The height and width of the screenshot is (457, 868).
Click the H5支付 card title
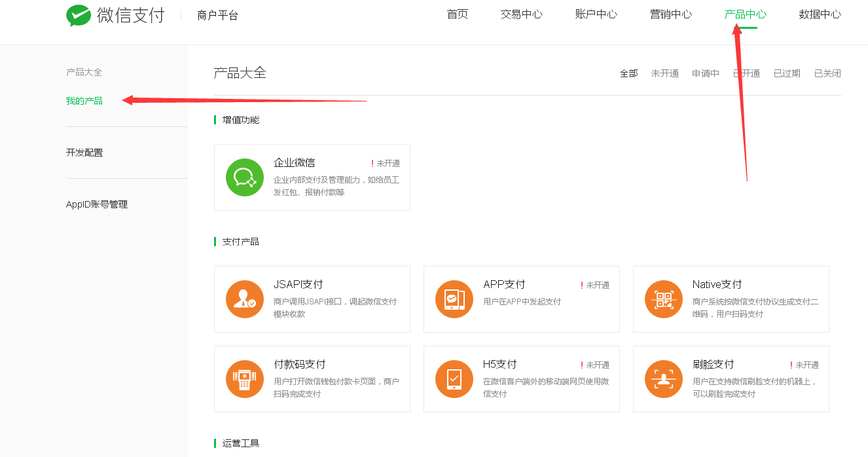(x=500, y=364)
